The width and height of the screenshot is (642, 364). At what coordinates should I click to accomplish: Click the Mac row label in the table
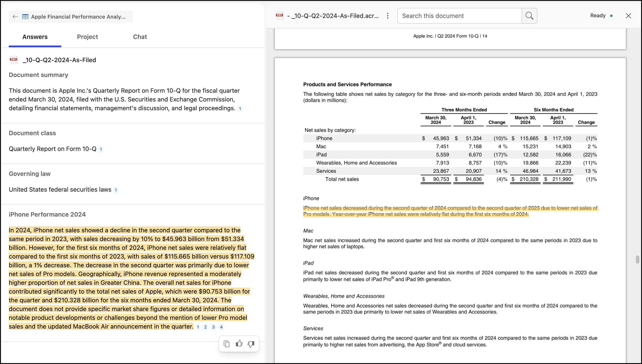click(321, 147)
